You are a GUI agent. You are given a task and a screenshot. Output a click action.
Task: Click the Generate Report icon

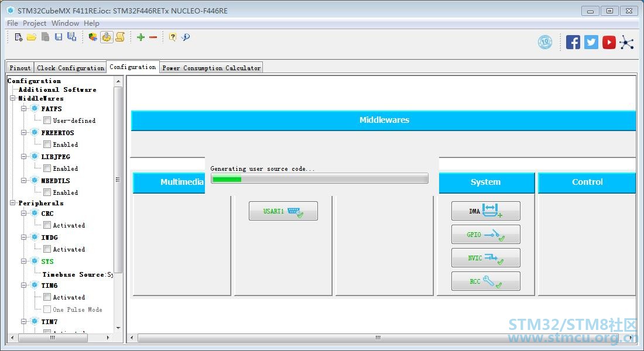pos(93,37)
